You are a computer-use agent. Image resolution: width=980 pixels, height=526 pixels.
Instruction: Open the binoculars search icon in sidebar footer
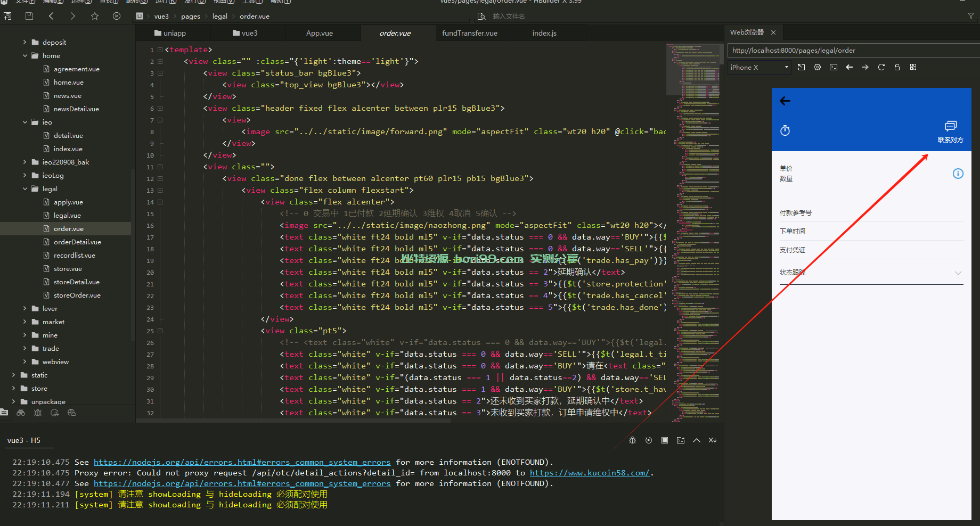tap(21, 413)
